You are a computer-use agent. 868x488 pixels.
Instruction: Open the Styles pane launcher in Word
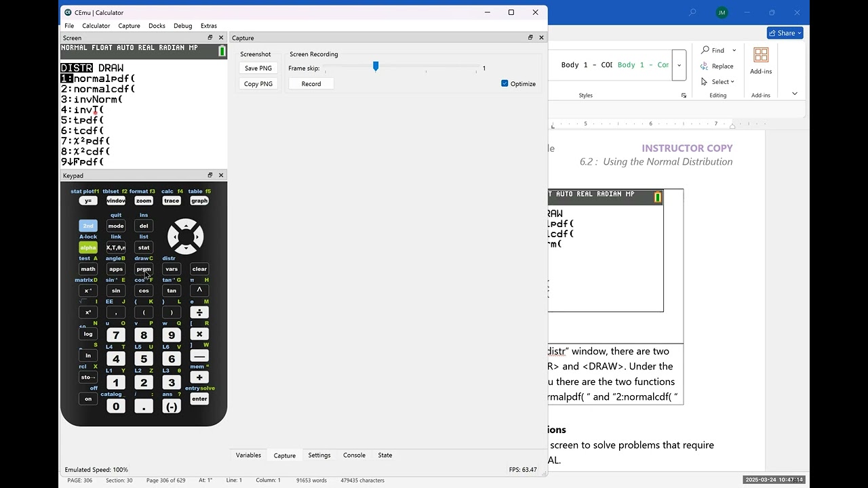point(684,96)
